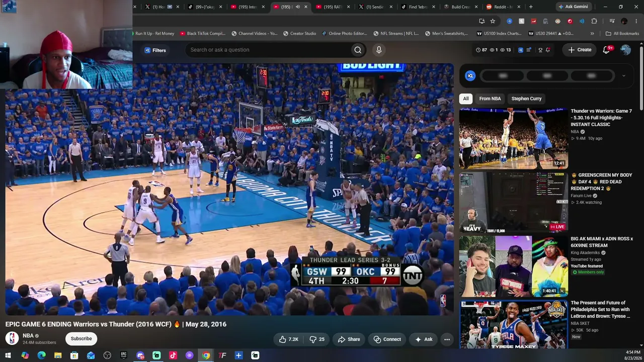Open the US100 Index Charts bookmark
Image resolution: width=644 pixels, height=362 pixels.
(x=499, y=34)
